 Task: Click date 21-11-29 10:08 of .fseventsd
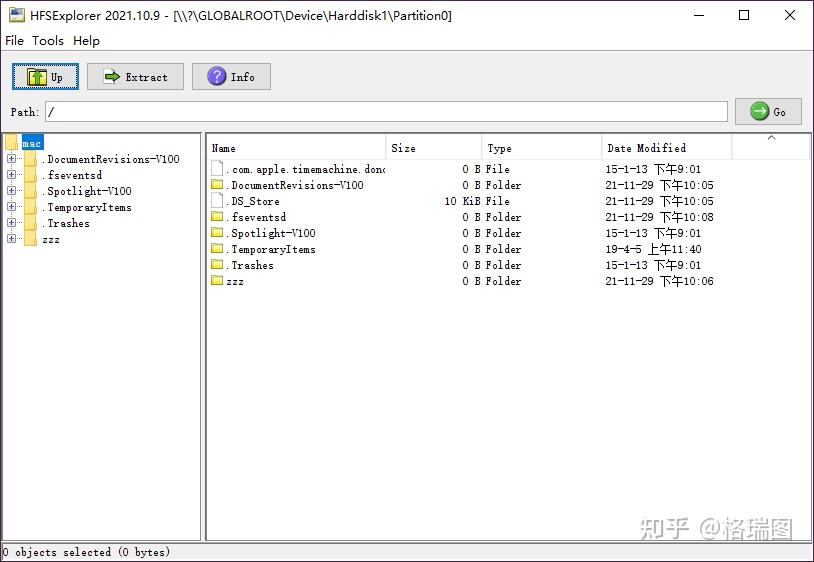click(659, 217)
